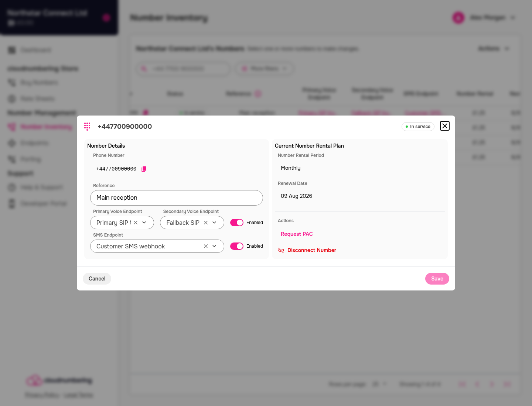Clear the Secondary Voice Endpoint selection

click(206, 223)
